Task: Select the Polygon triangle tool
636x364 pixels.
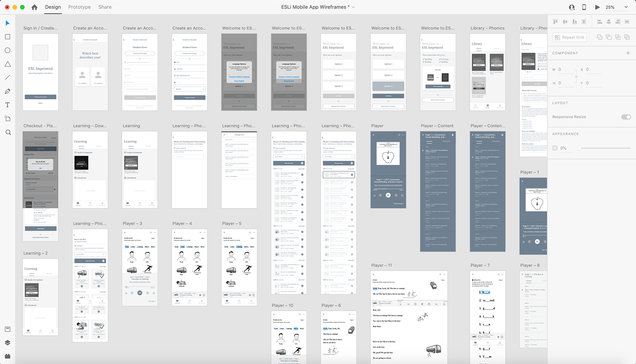Action: (8, 64)
